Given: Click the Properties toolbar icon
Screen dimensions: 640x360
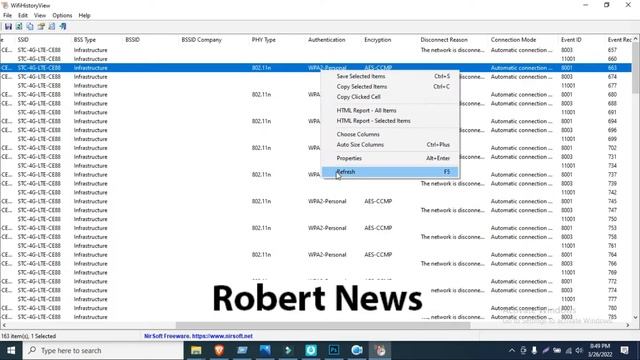Looking at the screenshot, I should pos(41,27).
